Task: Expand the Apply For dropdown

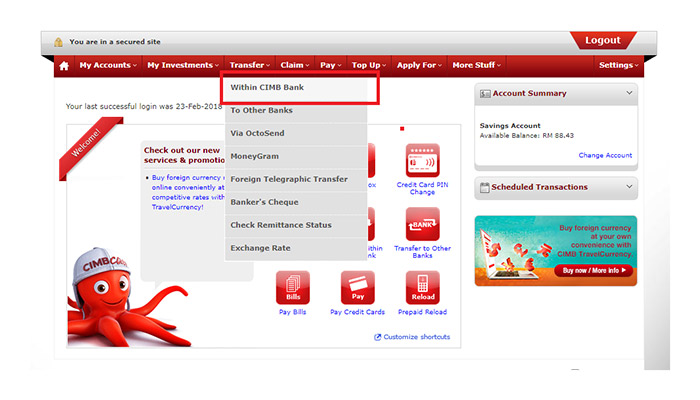Action: [419, 66]
